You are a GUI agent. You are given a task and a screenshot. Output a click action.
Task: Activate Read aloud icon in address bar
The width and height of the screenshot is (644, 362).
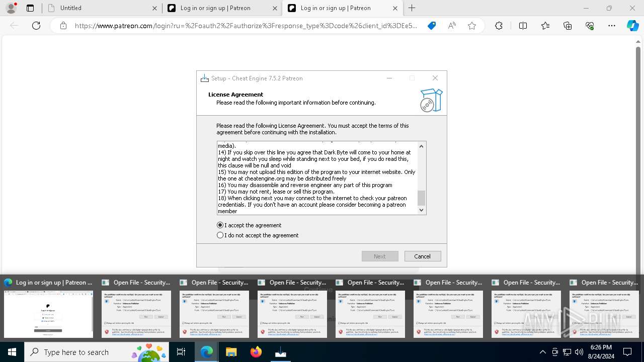point(452,26)
